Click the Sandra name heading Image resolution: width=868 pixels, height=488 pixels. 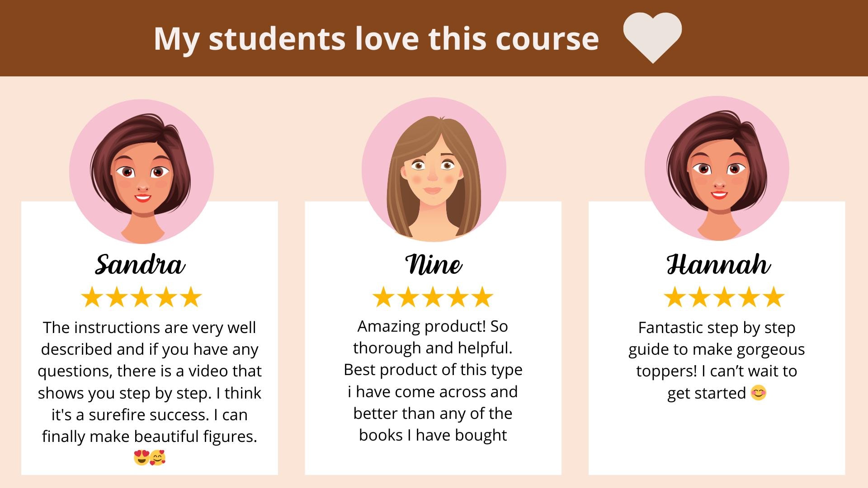click(140, 264)
